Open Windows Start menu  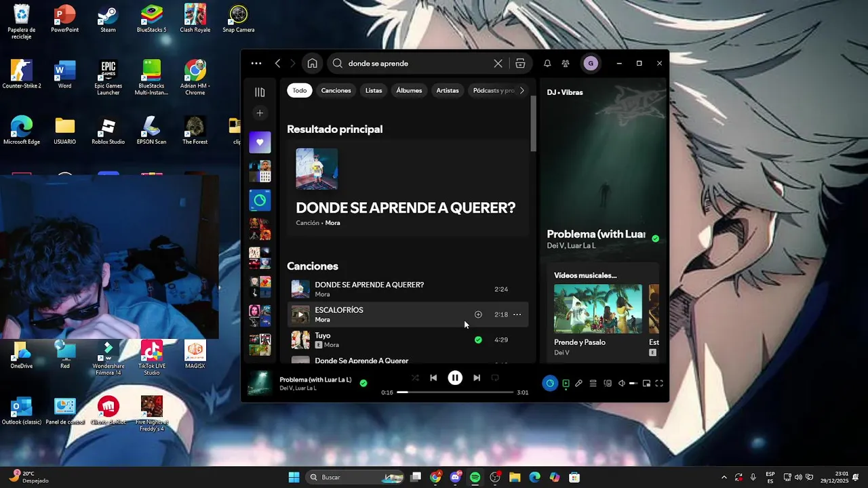click(294, 477)
